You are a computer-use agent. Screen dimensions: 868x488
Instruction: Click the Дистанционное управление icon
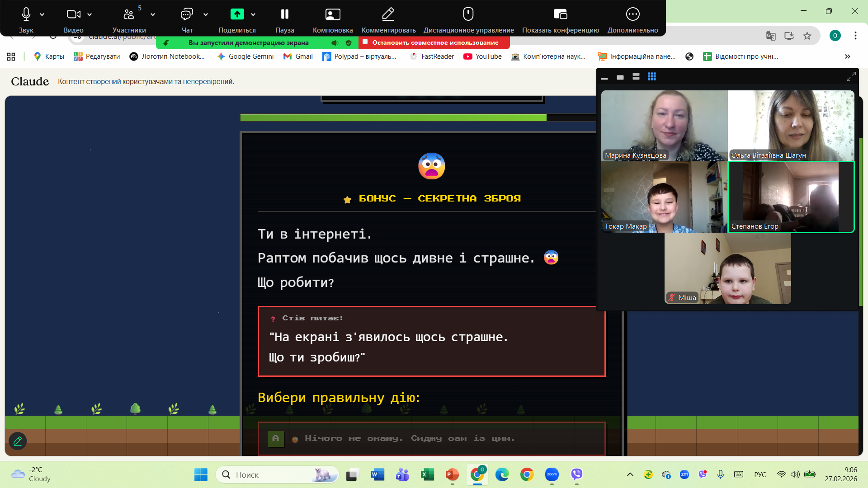point(468,14)
